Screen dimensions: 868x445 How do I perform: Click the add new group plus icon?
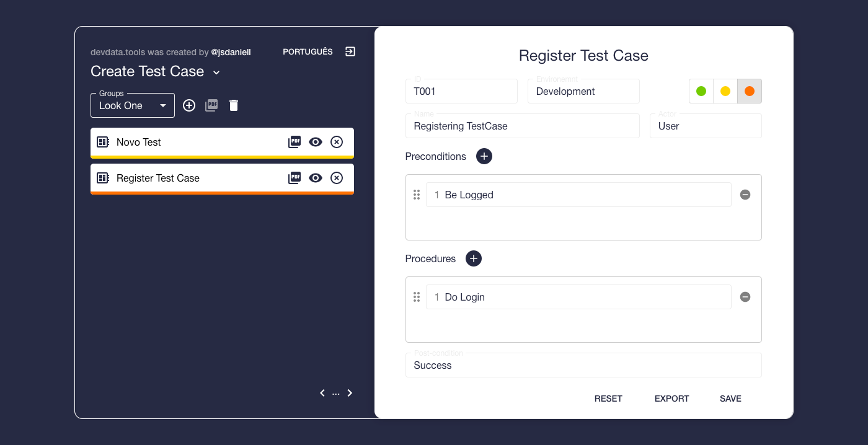click(189, 105)
